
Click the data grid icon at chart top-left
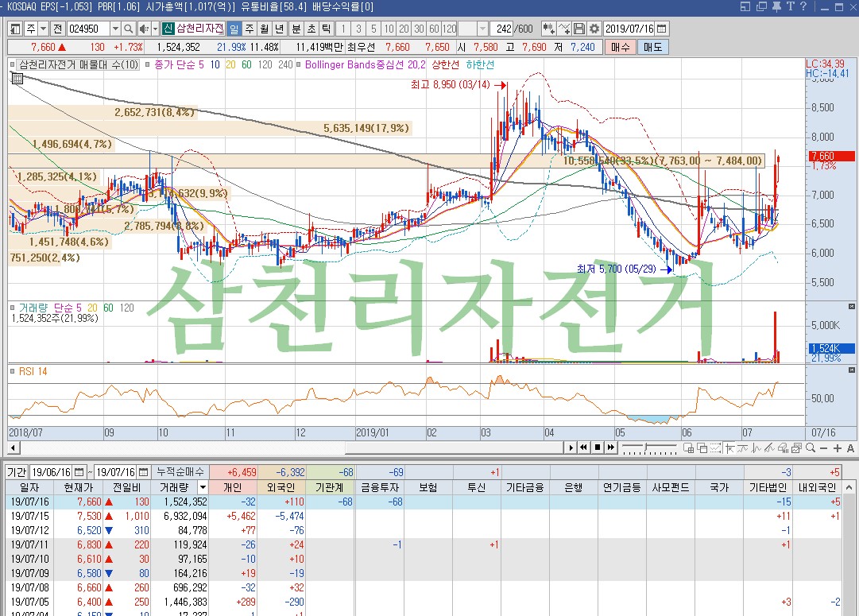(x=17, y=79)
